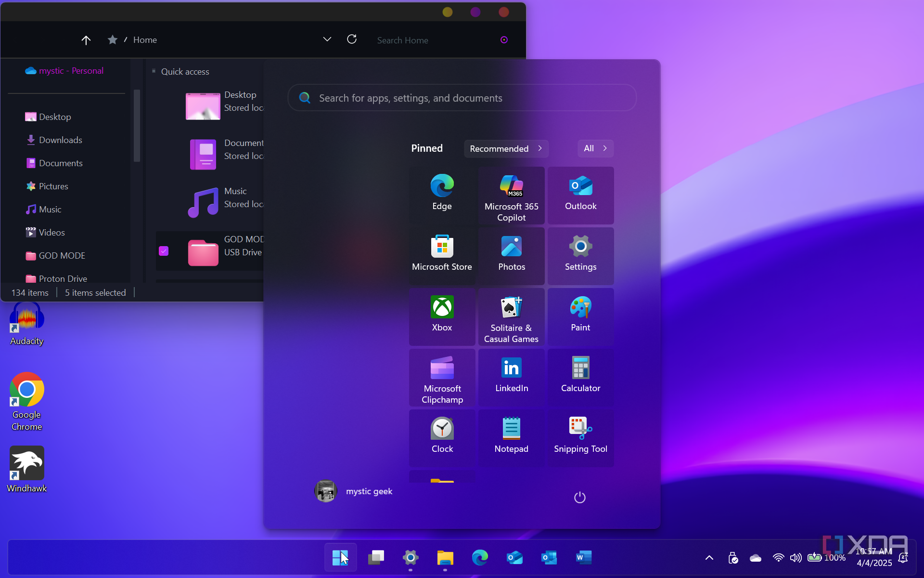Switch to the Recommended section

point(506,148)
